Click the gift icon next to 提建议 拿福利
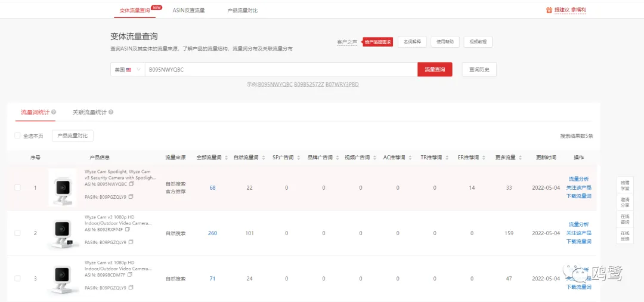Image resolution: width=644 pixels, height=302 pixels. click(x=549, y=10)
